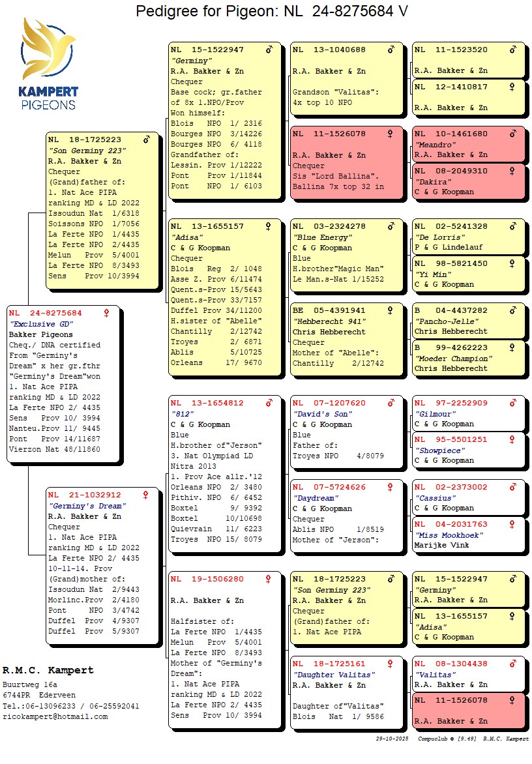The width and height of the screenshot is (532, 764).
Task: Click the female symbol on "Daydream" box
Action: click(x=390, y=487)
